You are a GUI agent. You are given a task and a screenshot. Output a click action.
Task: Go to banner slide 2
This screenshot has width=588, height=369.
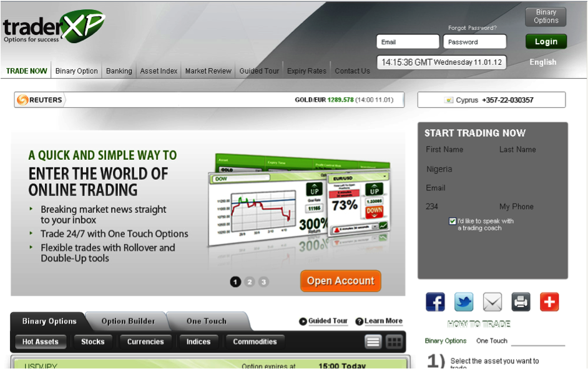[x=250, y=282]
